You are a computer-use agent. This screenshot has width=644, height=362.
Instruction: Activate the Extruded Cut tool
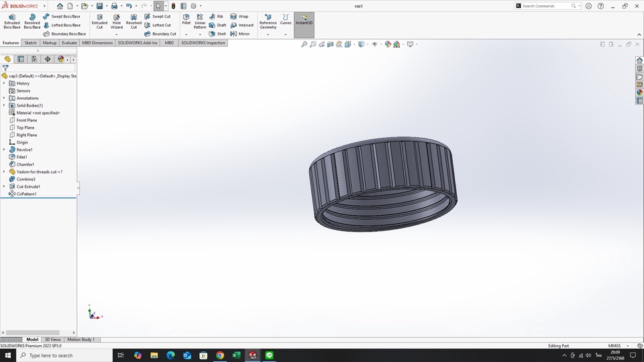99,21
